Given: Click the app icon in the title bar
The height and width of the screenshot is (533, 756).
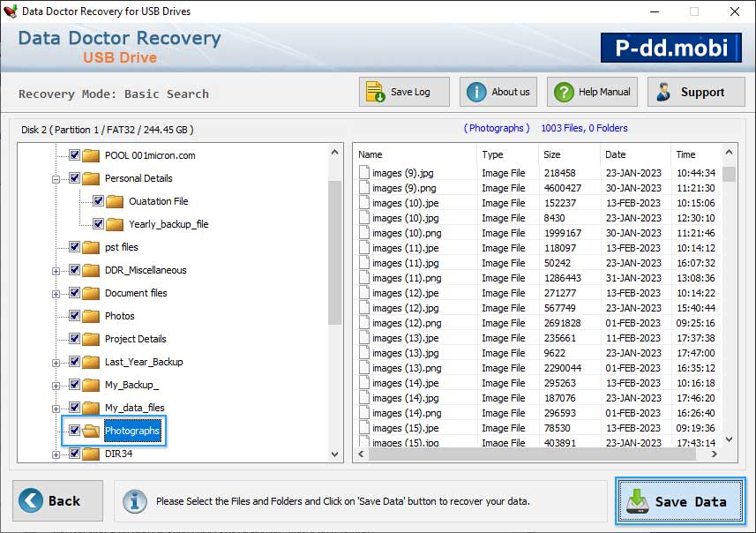Looking at the screenshot, I should (10, 11).
